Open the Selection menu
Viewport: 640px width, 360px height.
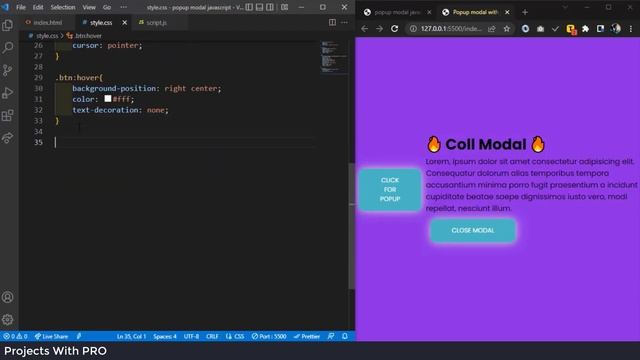click(62, 7)
